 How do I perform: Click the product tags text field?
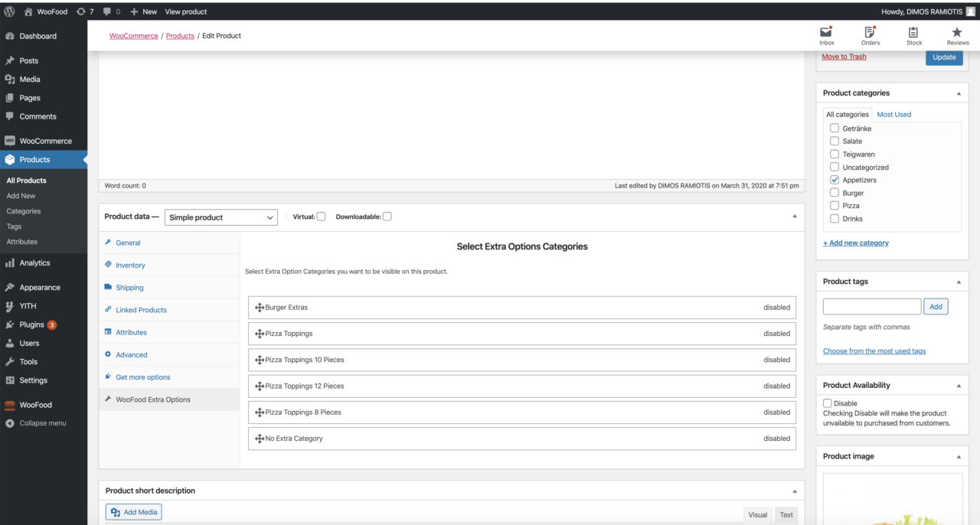[x=871, y=307]
